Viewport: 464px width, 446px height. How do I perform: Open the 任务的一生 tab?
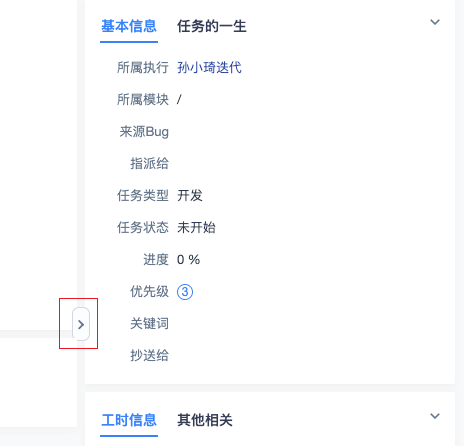(212, 26)
